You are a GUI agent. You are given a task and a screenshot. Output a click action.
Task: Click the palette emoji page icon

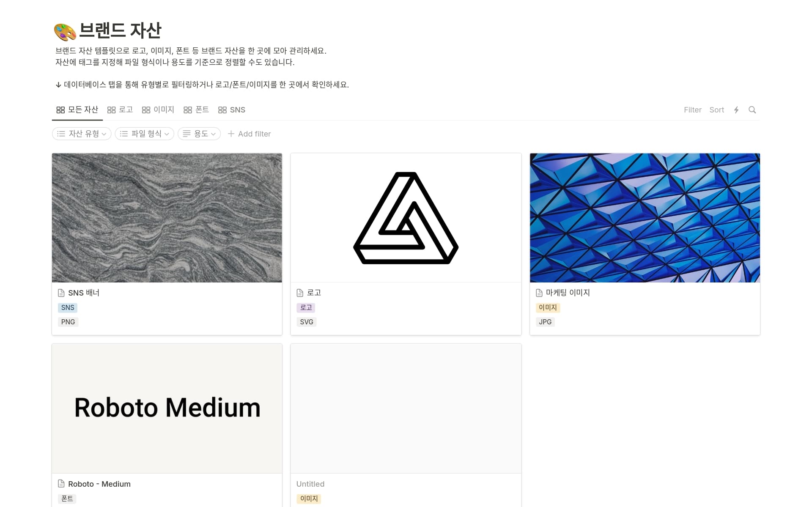pos(65,32)
